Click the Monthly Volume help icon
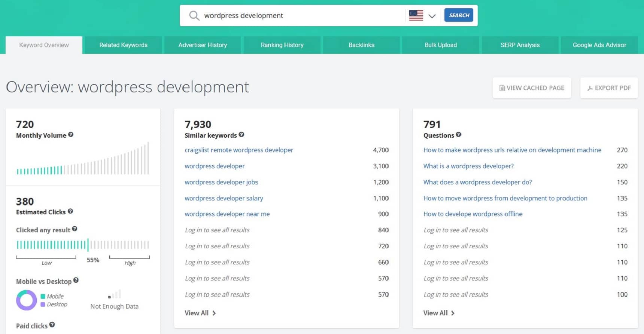Screen dimensions: 644x334 pyautogui.click(x=71, y=135)
